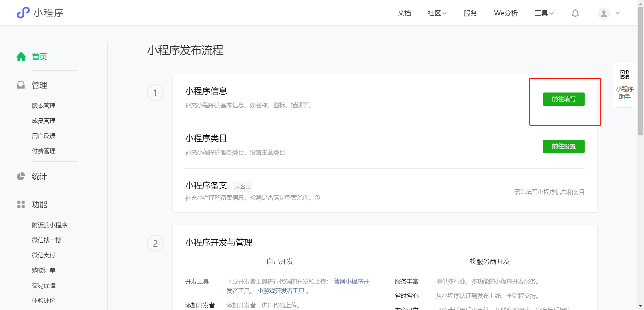This screenshot has width=644, height=310.
Task: Open the account dropdown arrow
Action: pyautogui.click(x=618, y=13)
